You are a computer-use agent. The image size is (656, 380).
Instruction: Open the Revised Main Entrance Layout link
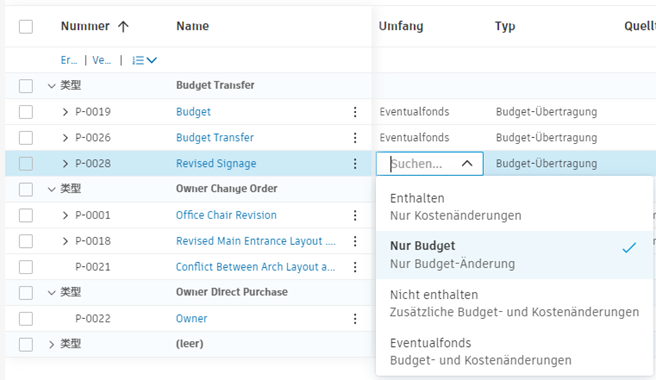click(x=256, y=241)
